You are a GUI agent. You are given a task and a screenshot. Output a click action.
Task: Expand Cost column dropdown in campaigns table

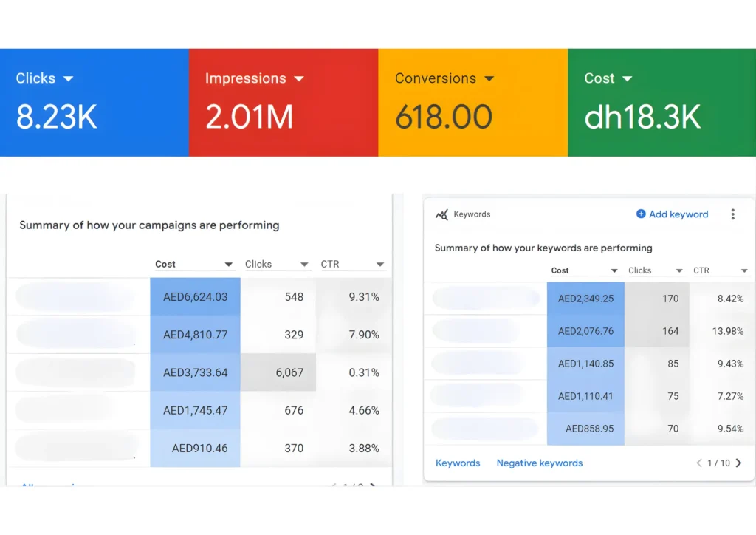(x=229, y=265)
